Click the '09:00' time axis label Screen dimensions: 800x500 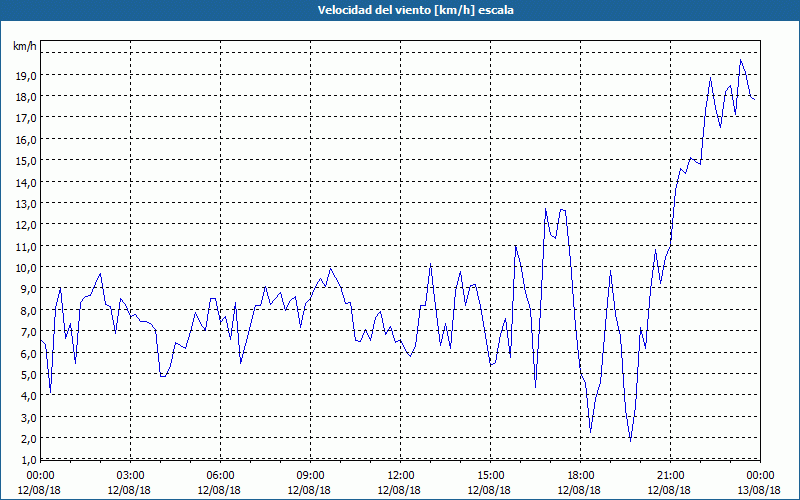pos(310,476)
